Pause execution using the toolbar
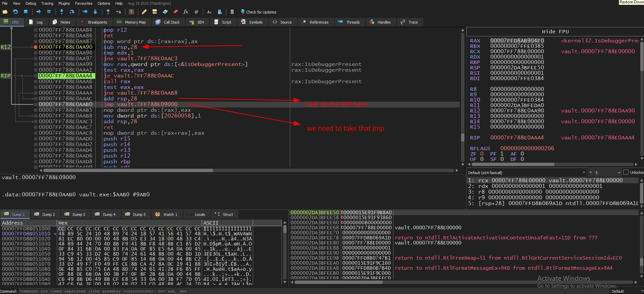 pos(49,12)
